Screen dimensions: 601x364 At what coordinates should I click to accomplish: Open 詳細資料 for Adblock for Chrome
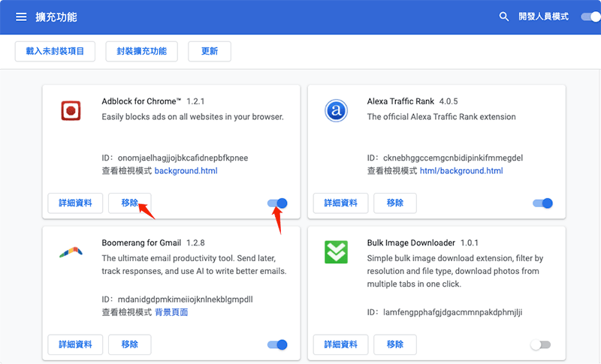click(76, 203)
